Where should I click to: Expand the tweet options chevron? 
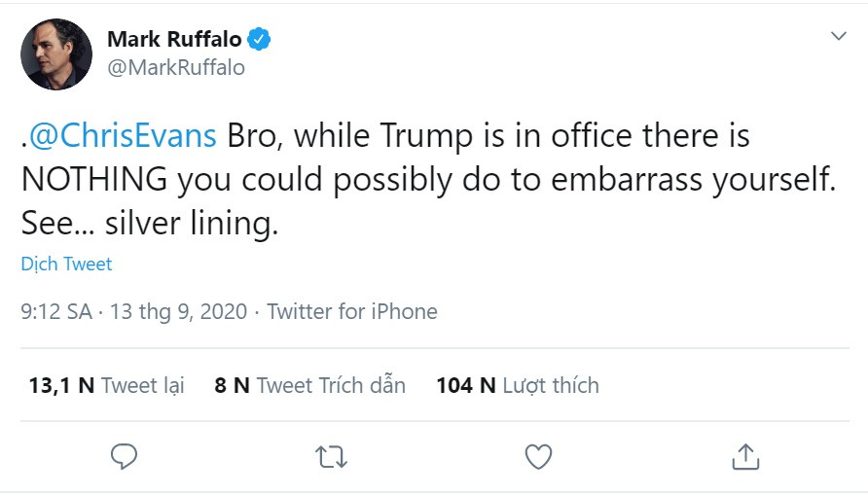point(838,36)
